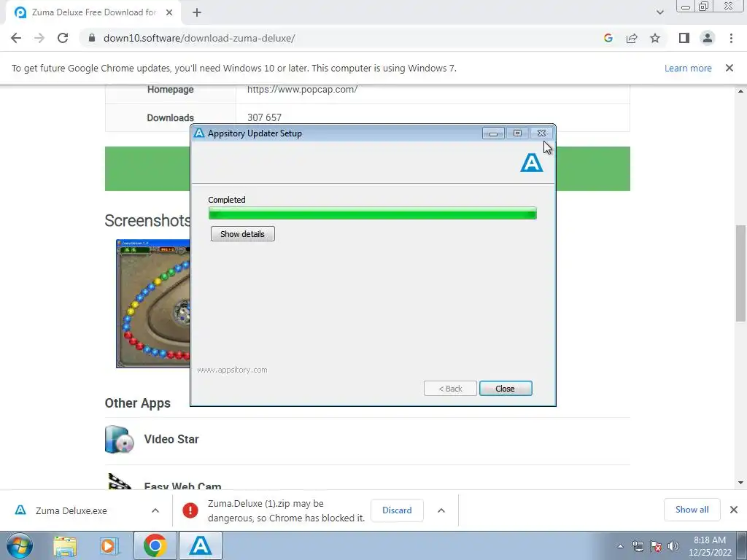Discard the blocked Zuma.Deluxe zip
747x560 pixels.
coord(397,510)
